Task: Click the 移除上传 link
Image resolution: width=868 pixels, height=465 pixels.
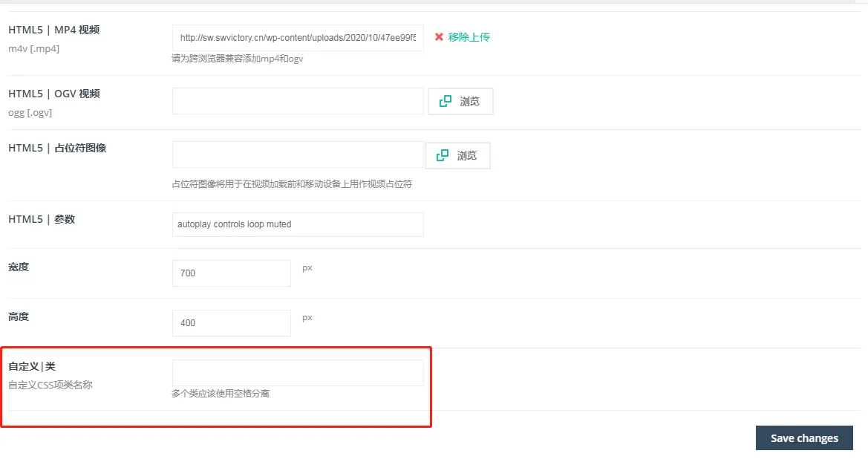Action: point(469,37)
